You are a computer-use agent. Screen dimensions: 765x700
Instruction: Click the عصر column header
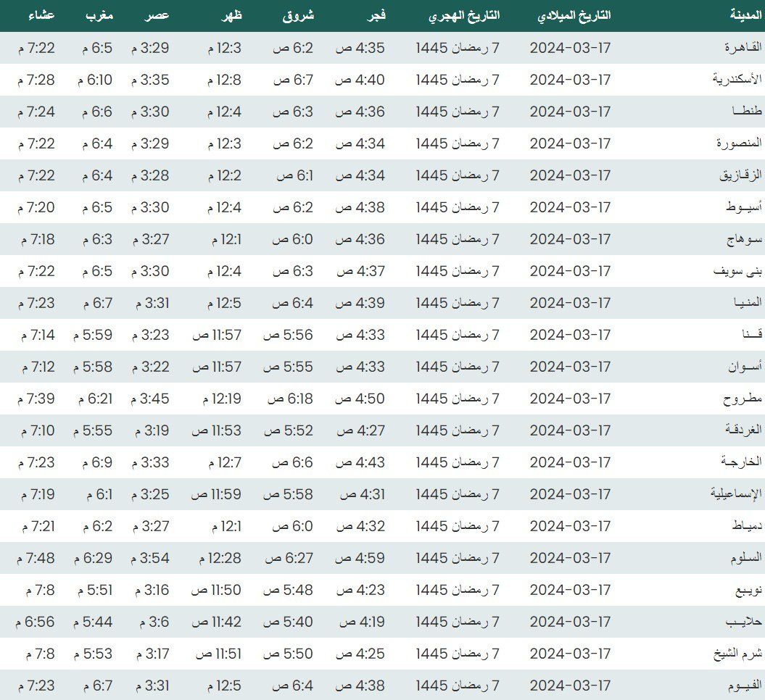[157, 16]
